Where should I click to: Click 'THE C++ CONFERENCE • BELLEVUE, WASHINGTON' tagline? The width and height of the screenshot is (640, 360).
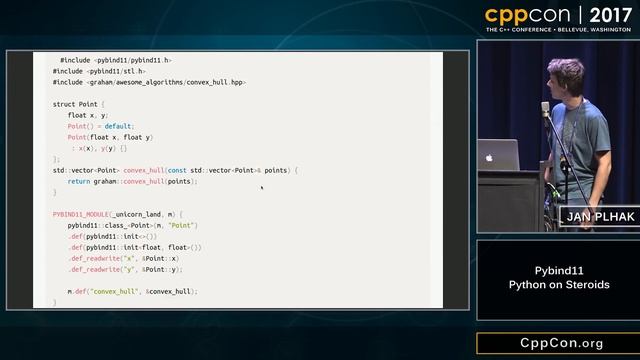click(x=558, y=30)
